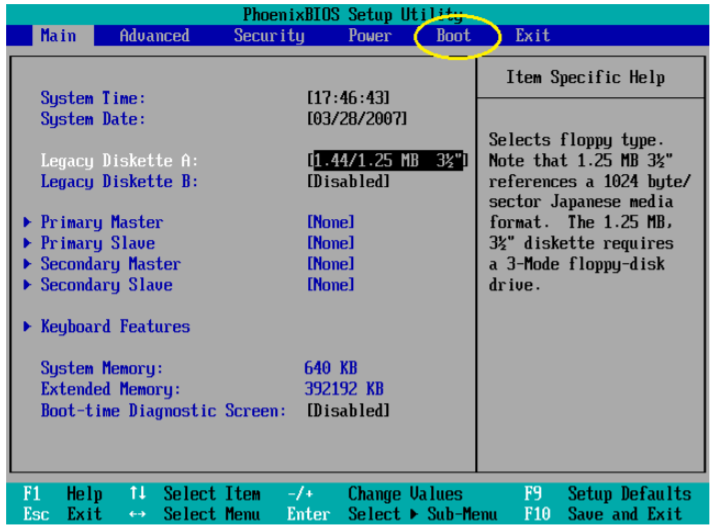The height and width of the screenshot is (531, 717).
Task: Select the Primary Master entry
Action: coord(102,222)
